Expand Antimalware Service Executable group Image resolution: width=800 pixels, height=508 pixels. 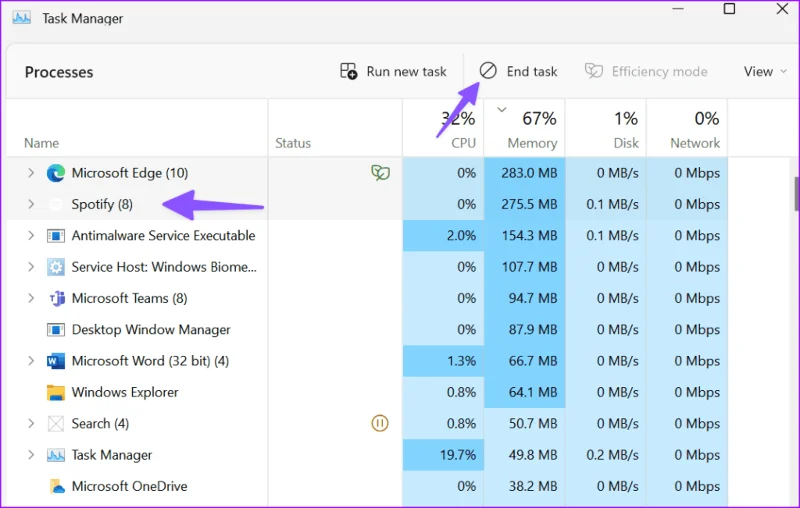31,236
